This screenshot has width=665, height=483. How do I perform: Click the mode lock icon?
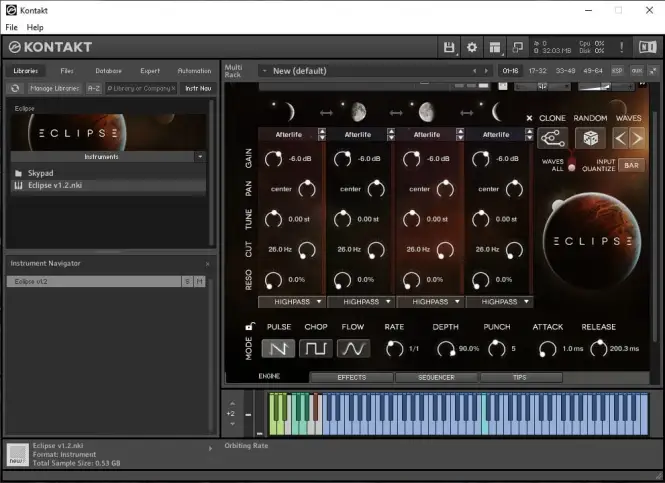[250, 326]
